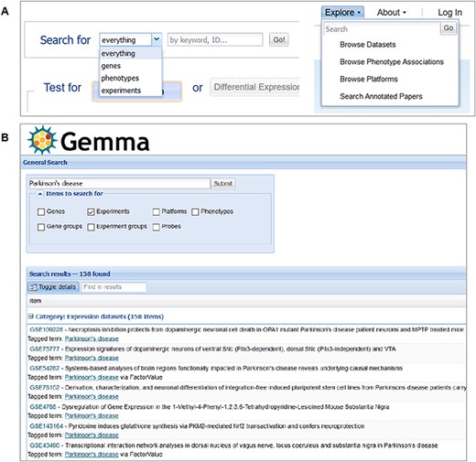This screenshot has height=462, width=476.
Task: Collapse the Items to search for section
Action: tap(40, 194)
